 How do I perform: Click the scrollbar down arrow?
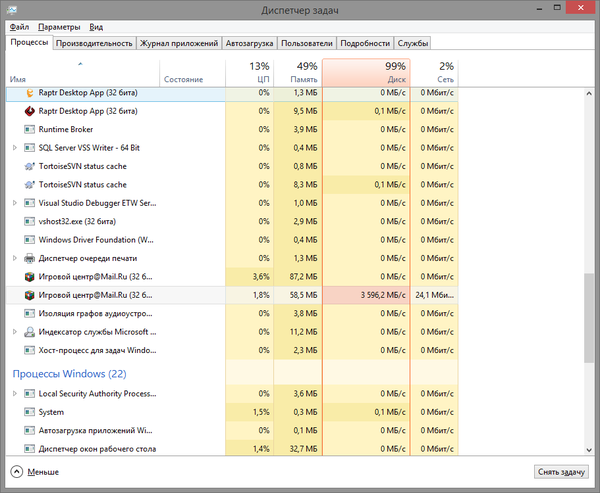589,450
